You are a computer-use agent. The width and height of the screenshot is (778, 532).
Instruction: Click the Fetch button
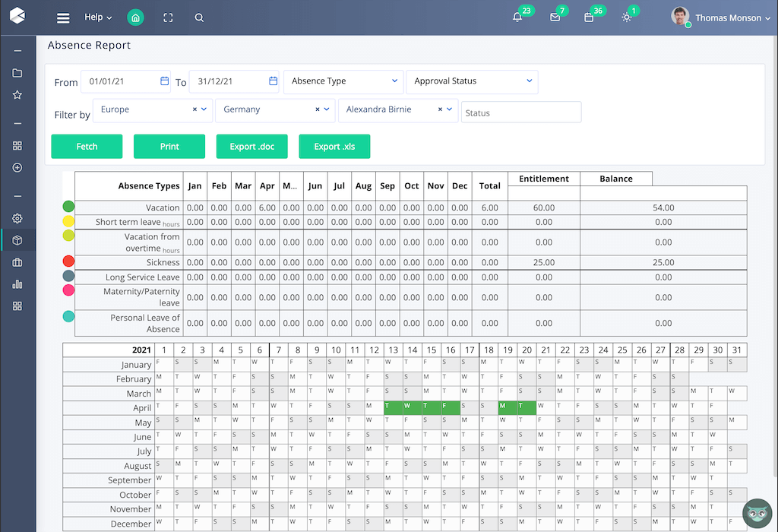[86, 146]
